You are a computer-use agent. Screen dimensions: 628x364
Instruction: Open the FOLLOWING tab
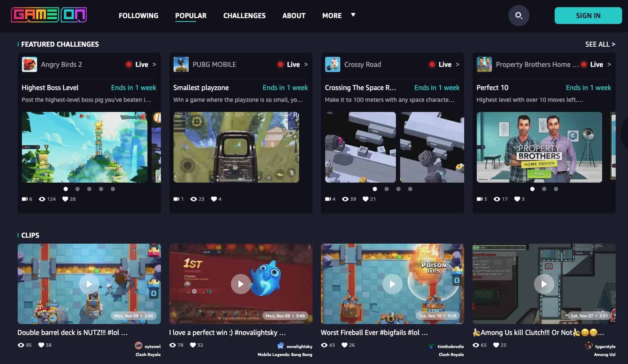tap(139, 16)
